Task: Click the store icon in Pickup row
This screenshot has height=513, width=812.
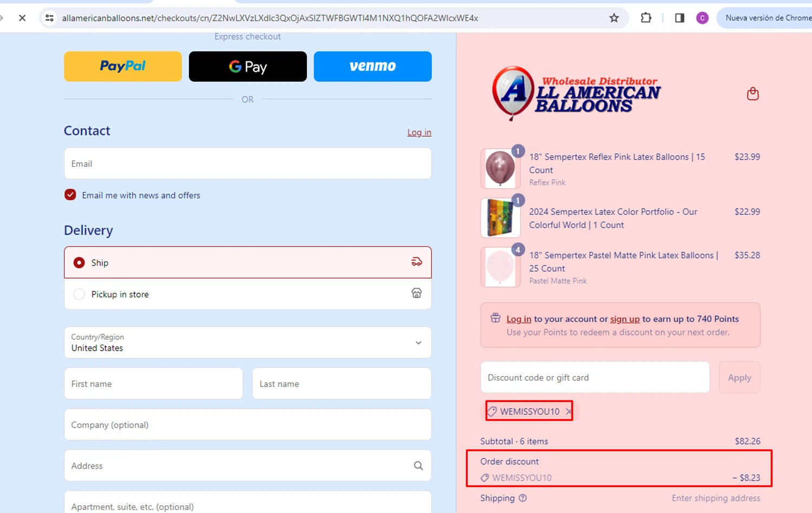Action: pyautogui.click(x=416, y=293)
